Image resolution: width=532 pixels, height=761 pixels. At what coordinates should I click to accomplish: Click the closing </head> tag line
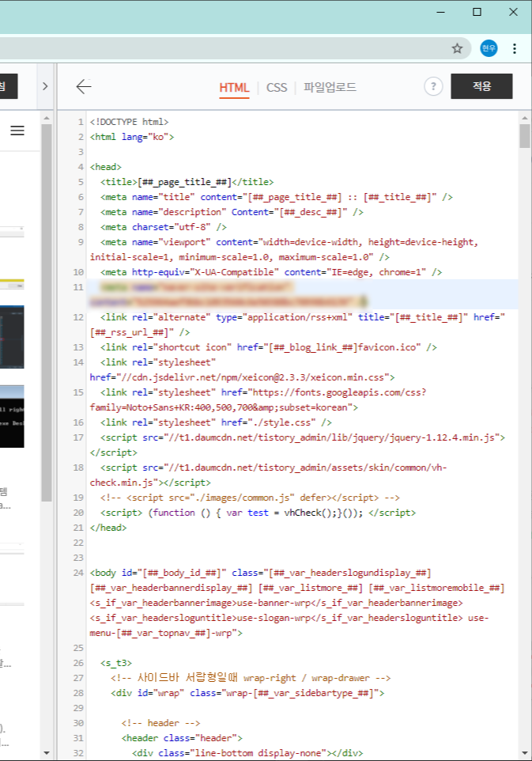click(x=108, y=528)
